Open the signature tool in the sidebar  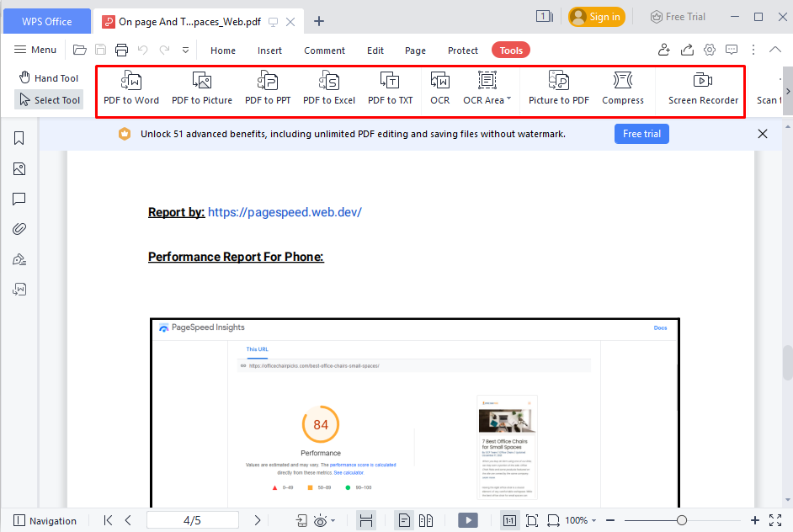(19, 258)
